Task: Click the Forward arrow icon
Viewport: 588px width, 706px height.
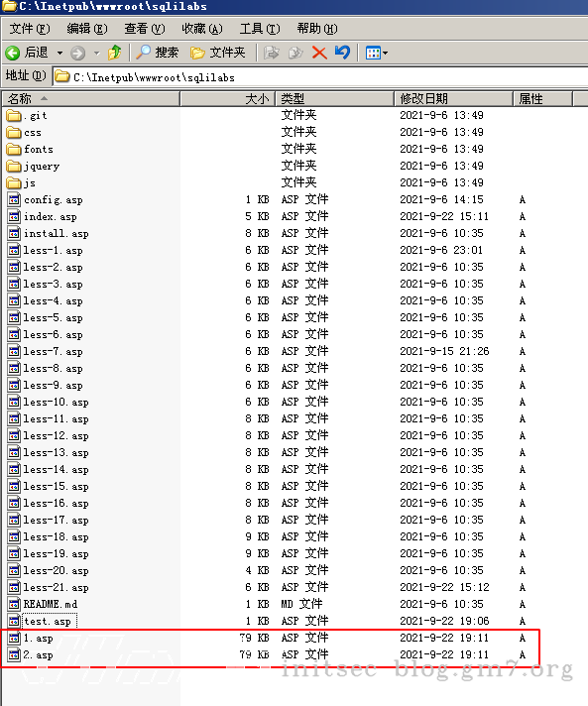Action: pyautogui.click(x=78, y=53)
